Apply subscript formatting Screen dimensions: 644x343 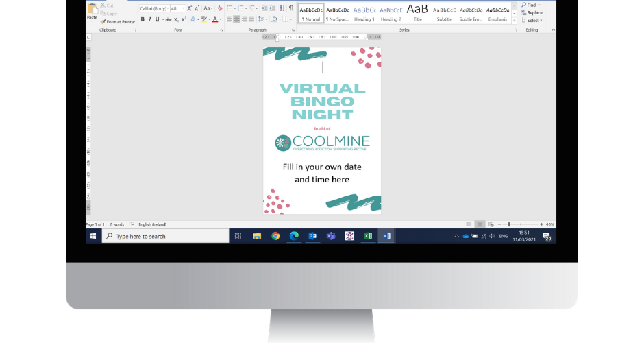[176, 19]
